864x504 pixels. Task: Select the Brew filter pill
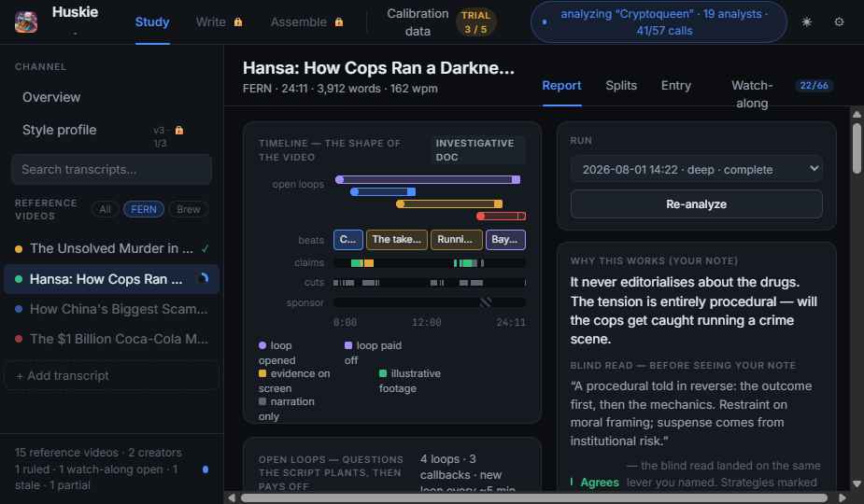(189, 209)
